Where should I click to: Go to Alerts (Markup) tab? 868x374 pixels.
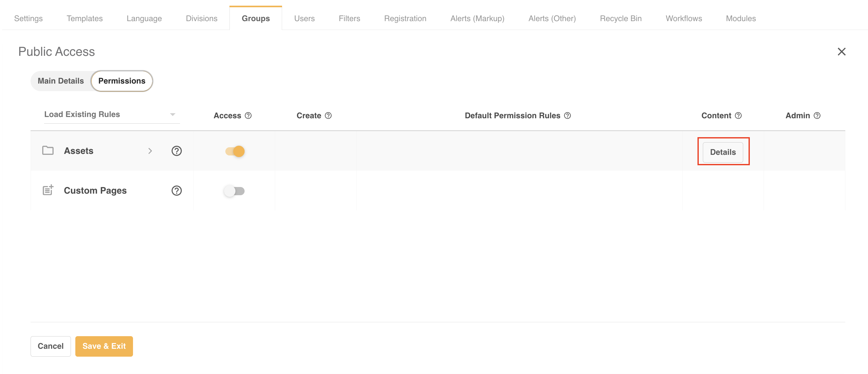(477, 19)
